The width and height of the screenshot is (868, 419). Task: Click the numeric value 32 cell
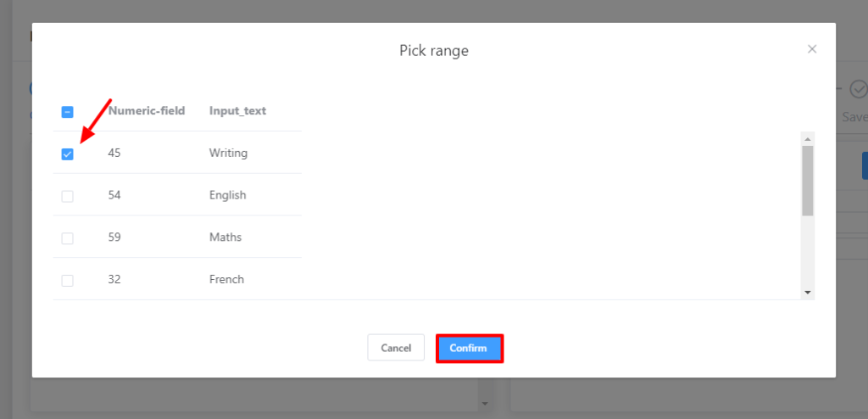pos(114,279)
